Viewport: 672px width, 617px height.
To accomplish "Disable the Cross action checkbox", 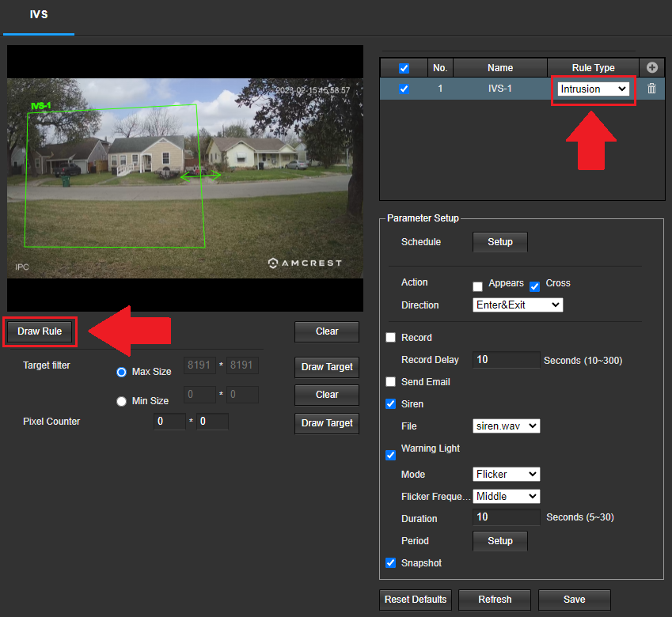I will point(534,286).
